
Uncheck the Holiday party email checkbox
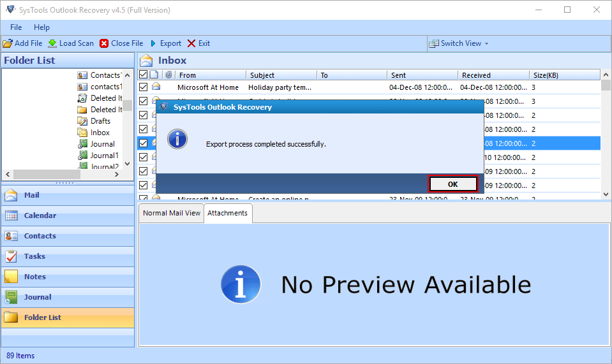pos(143,87)
